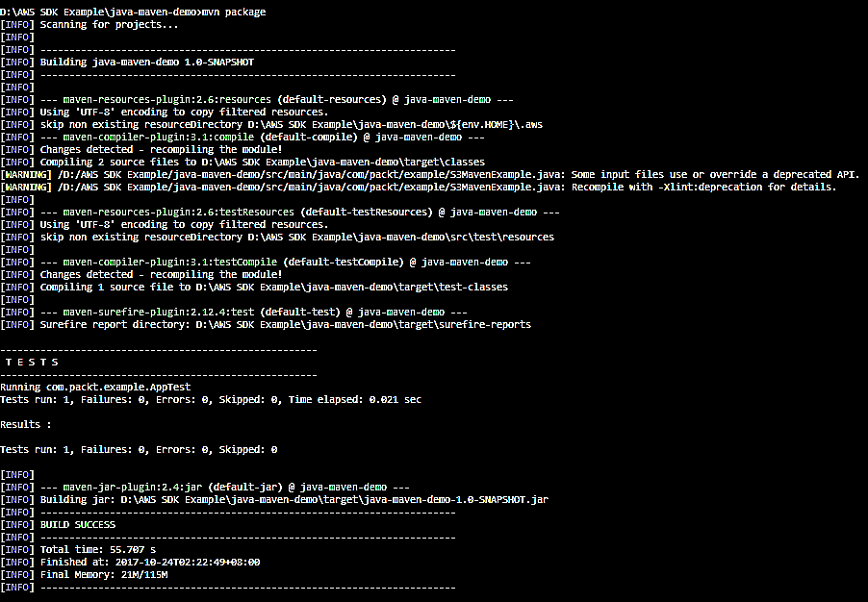Select 'java-maven-demo-1.0-SNAPSHOT.jar' file name
This screenshot has height=602, width=868.
[456, 500]
